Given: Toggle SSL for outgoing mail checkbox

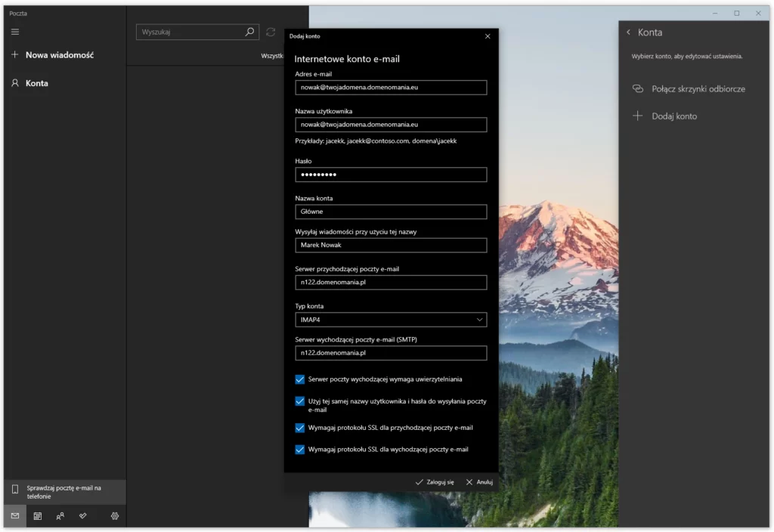Looking at the screenshot, I should pos(300,450).
